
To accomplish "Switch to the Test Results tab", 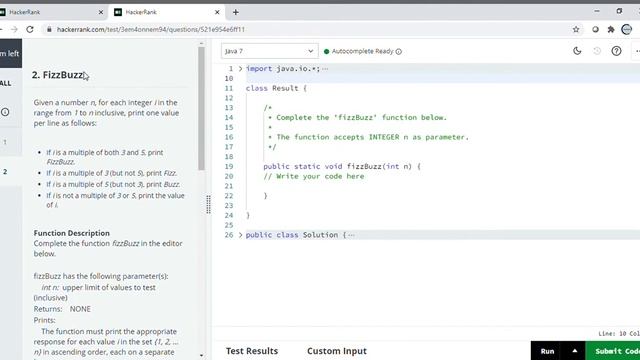I will pyautogui.click(x=252, y=351).
